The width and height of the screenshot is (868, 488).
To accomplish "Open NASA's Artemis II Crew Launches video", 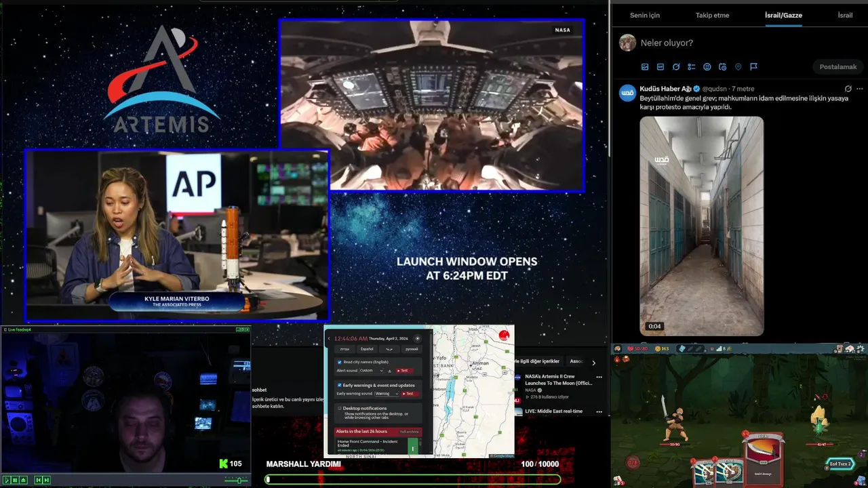I will coord(559,380).
